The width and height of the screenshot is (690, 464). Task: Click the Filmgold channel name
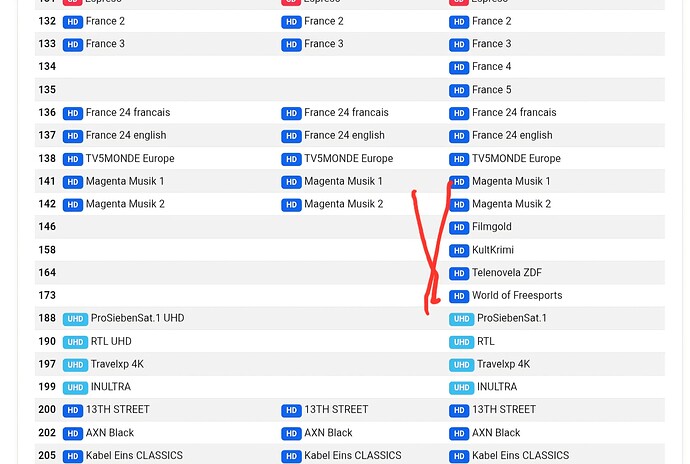(492, 227)
